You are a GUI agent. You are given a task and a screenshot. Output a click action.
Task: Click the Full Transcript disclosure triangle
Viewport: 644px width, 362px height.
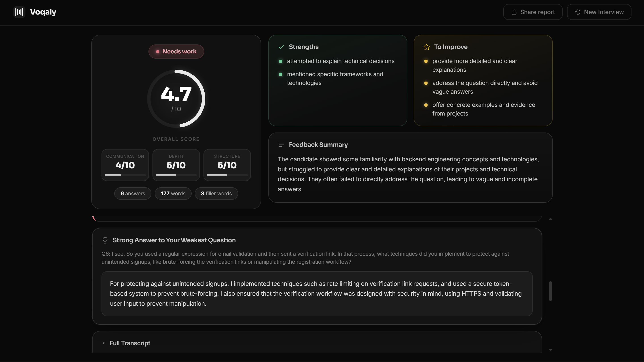(x=104, y=343)
